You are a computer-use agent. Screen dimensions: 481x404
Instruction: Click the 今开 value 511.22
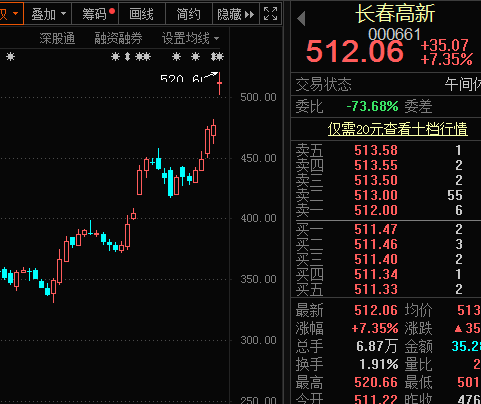(376, 398)
